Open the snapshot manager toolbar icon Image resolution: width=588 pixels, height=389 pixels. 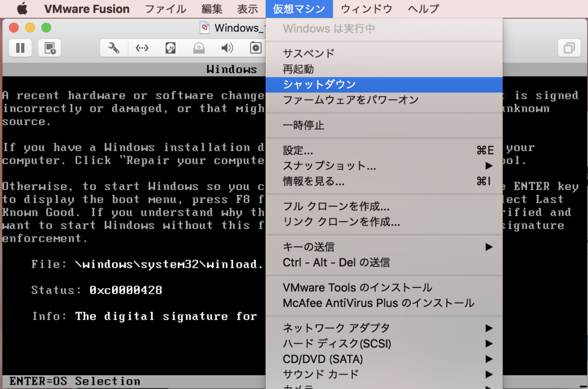pos(50,48)
